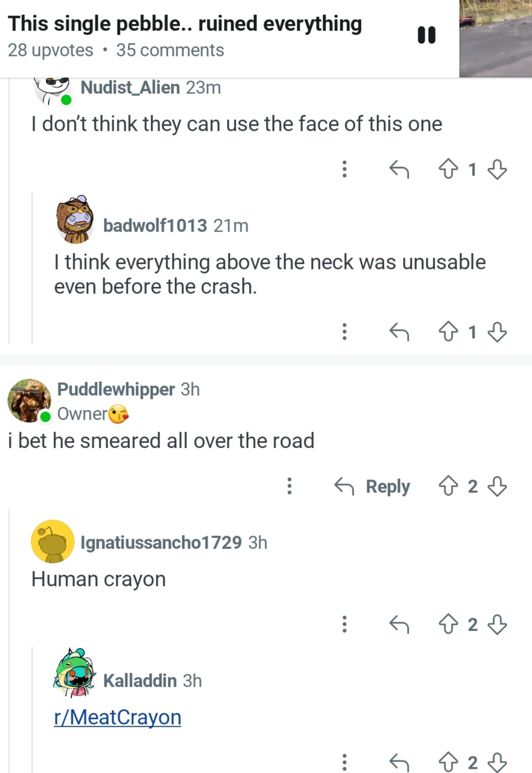Downvote badwolf1013's comment
532x773 pixels.
497,331
